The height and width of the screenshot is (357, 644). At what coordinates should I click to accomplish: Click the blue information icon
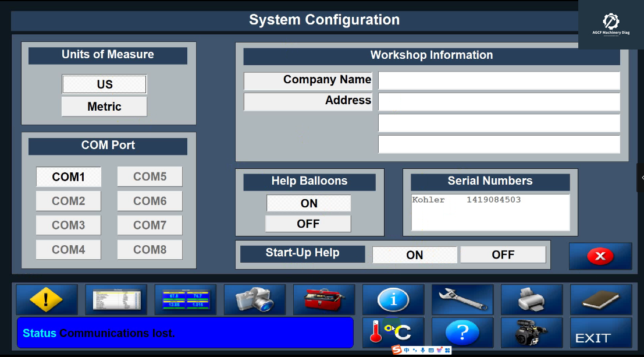[x=393, y=299]
